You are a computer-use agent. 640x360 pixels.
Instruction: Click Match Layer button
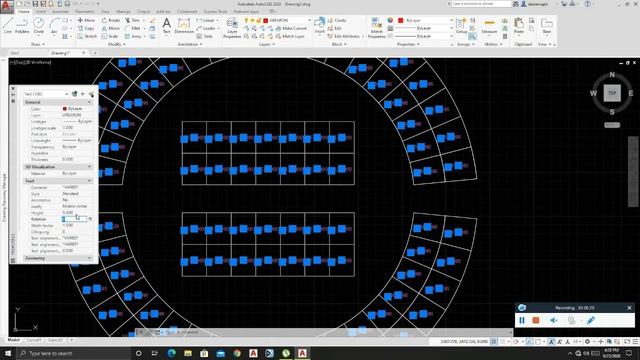coord(290,36)
